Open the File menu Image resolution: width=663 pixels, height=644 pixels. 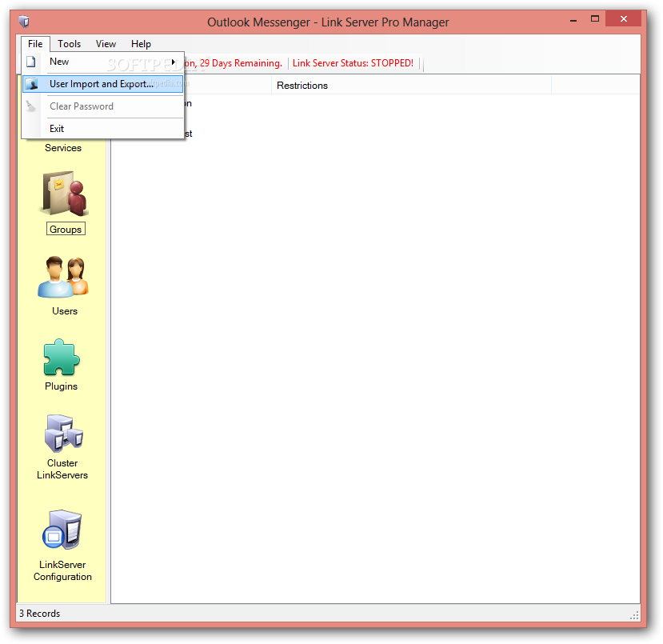(x=35, y=44)
